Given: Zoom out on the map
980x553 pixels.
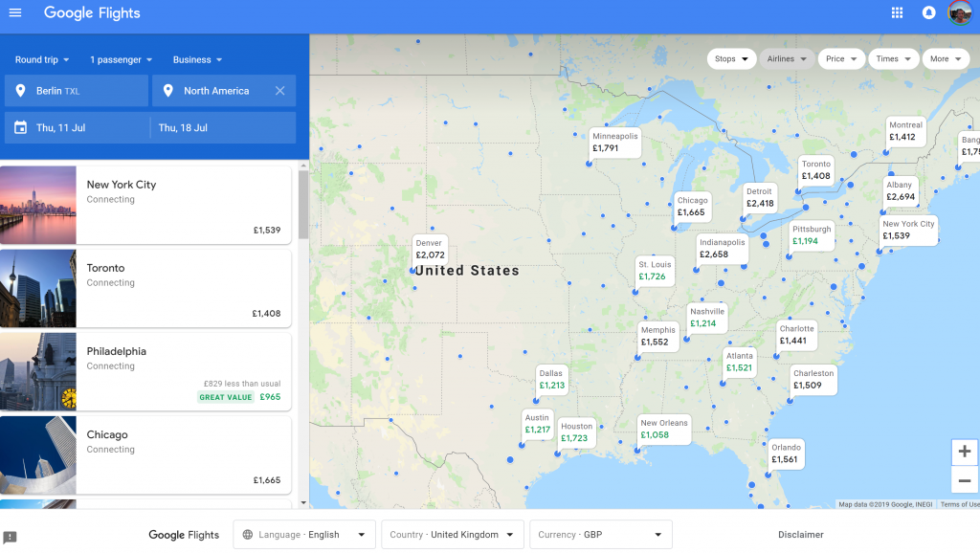Looking at the screenshot, I should (965, 480).
